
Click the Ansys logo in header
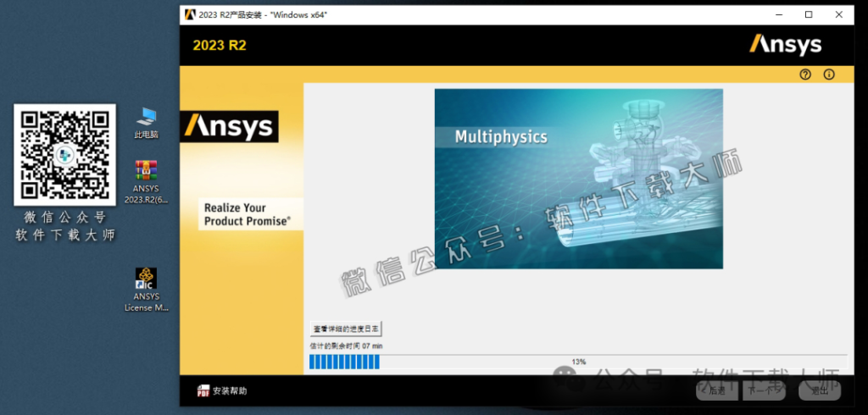click(x=785, y=45)
